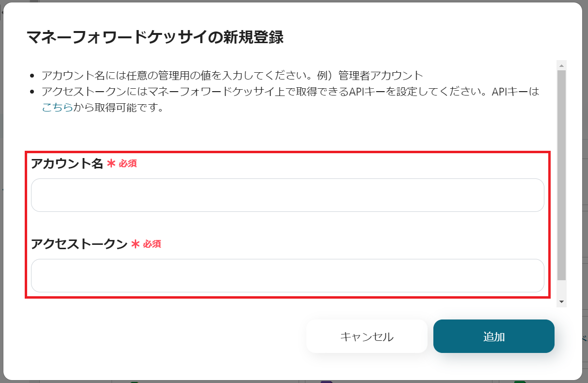Open the こちら link for API key

[x=57, y=108]
